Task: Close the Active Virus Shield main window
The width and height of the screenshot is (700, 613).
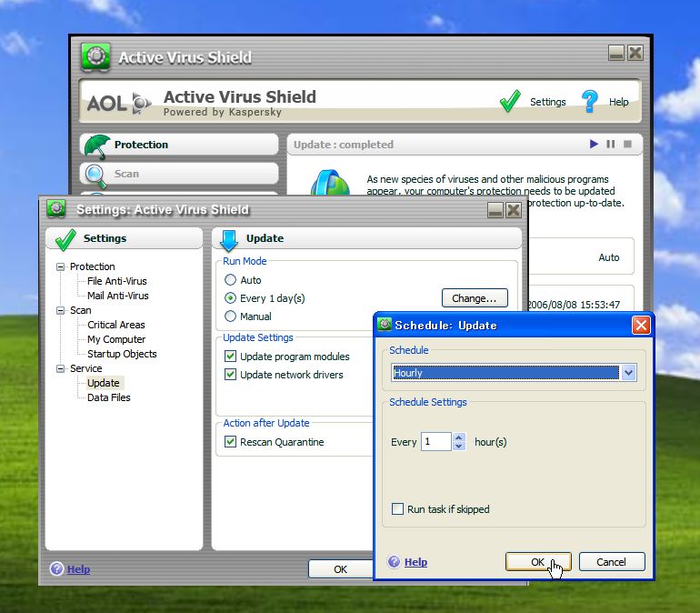Action: [635, 53]
